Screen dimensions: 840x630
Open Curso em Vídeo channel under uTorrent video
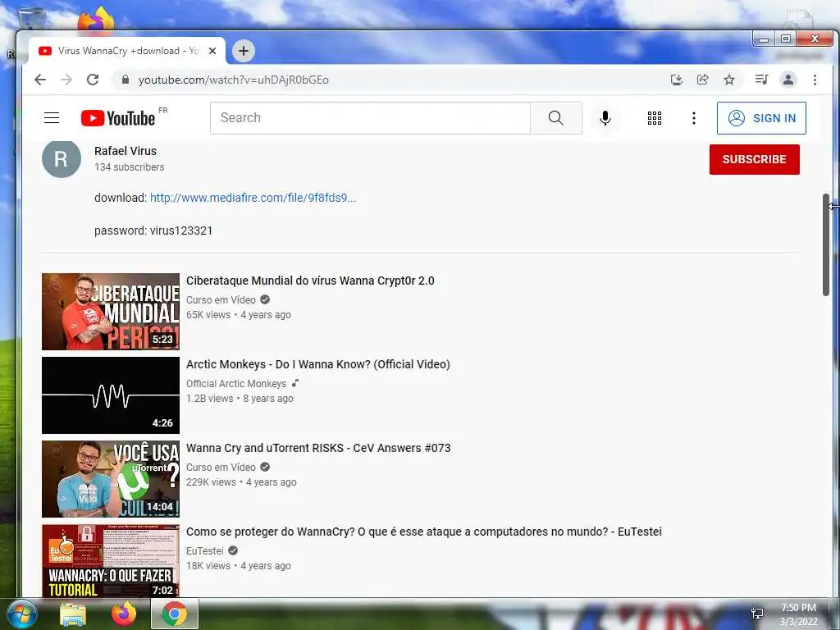[221, 467]
